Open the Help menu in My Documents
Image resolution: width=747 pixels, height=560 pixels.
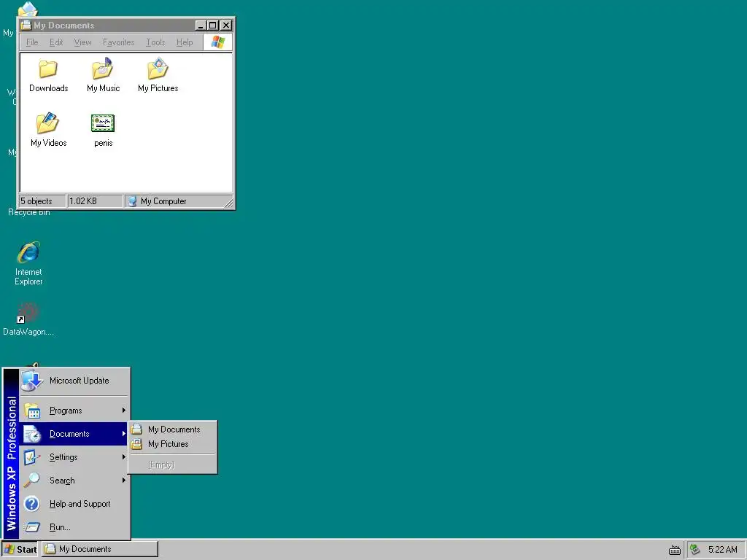[185, 42]
